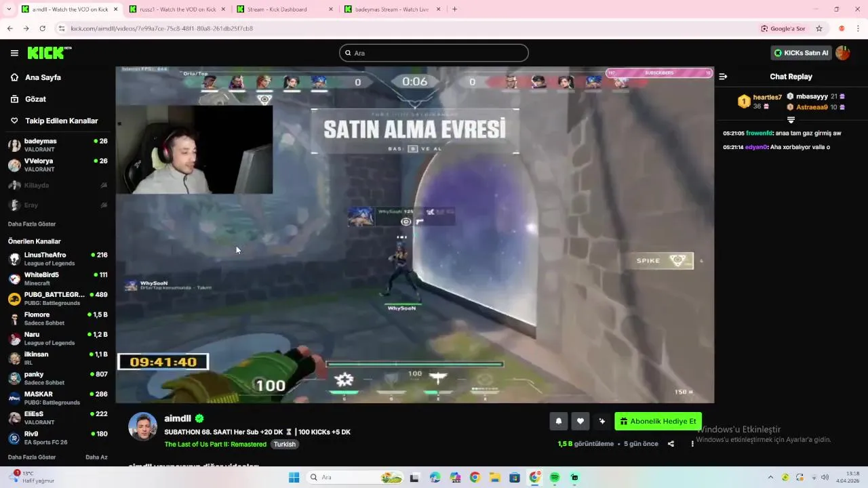The width and height of the screenshot is (868, 488).
Task: Open tab search dropdown arrow
Action: (9, 9)
